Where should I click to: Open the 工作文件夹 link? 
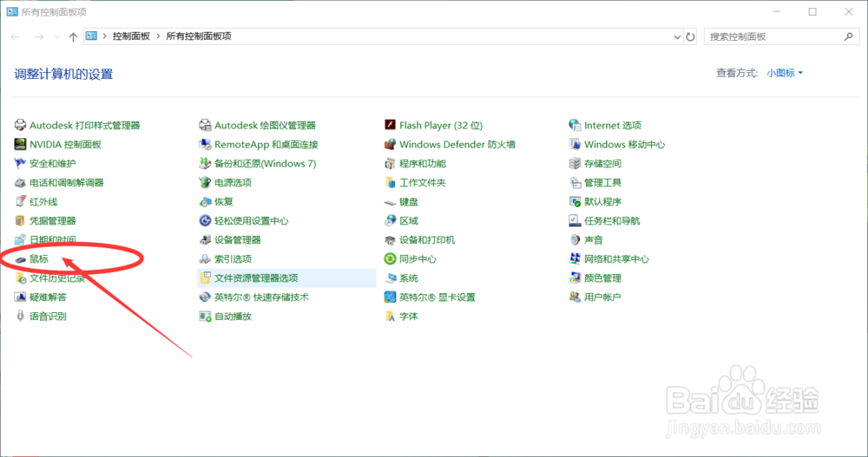423,183
